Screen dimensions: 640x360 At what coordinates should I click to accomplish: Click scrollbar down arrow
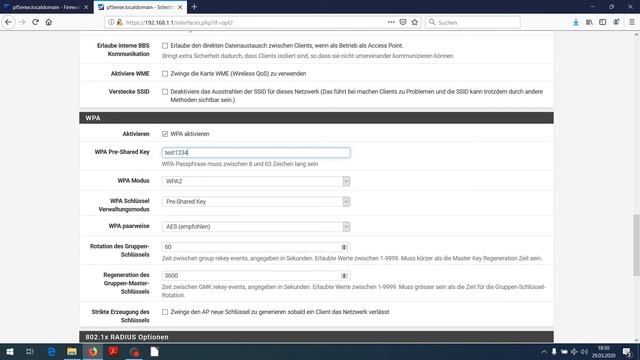coord(636,340)
